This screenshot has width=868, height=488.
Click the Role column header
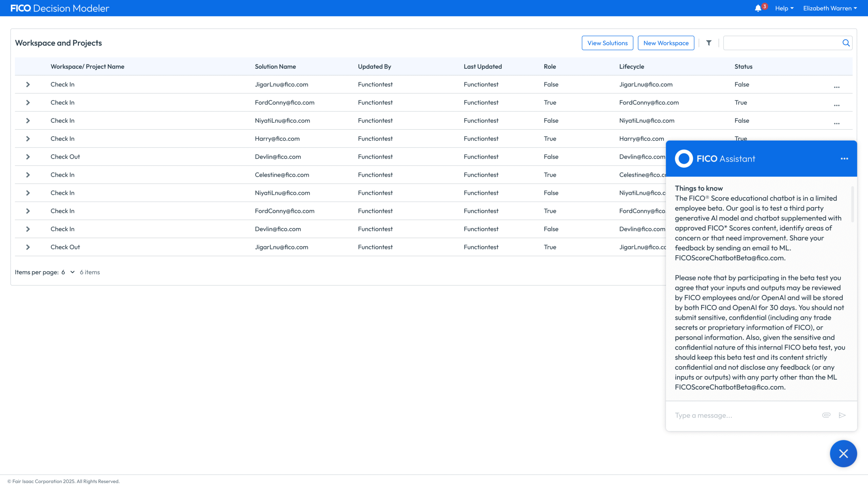550,66
